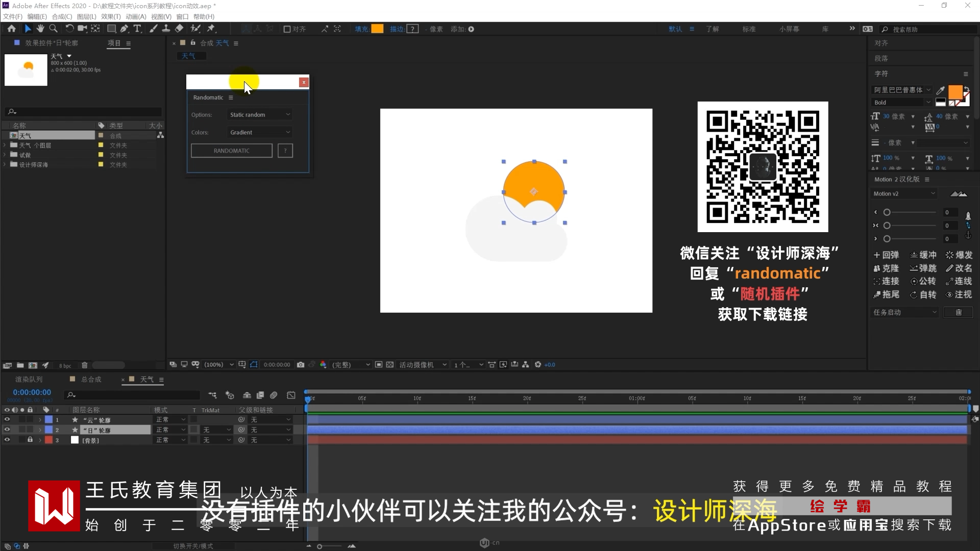Image resolution: width=980 pixels, height=551 pixels.
Task: Open the Static random options dropdown
Action: (x=260, y=115)
